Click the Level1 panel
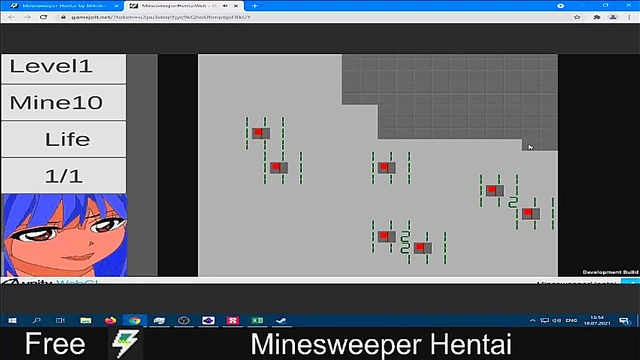The image size is (640, 360). (x=64, y=68)
